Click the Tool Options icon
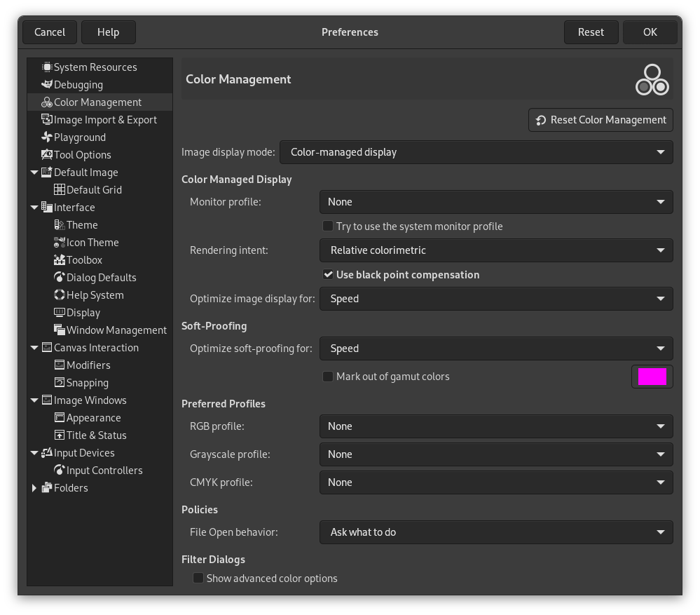Screen dimensions: 700x615 pos(47,154)
